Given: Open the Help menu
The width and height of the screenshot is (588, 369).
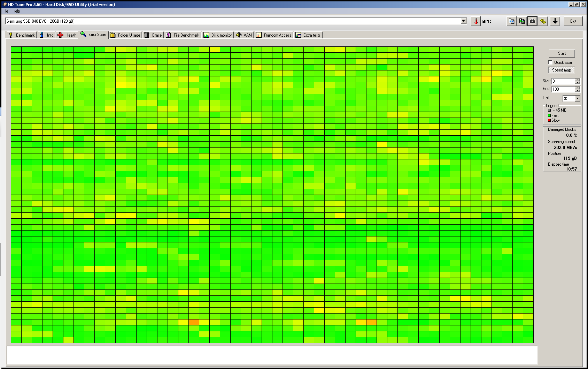Looking at the screenshot, I should click(x=16, y=11).
